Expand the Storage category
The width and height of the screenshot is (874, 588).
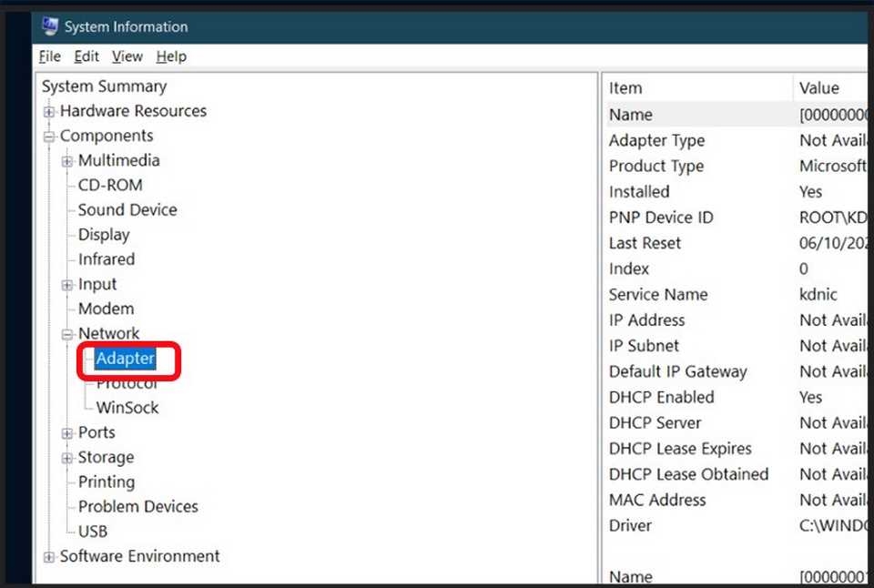click(67, 458)
